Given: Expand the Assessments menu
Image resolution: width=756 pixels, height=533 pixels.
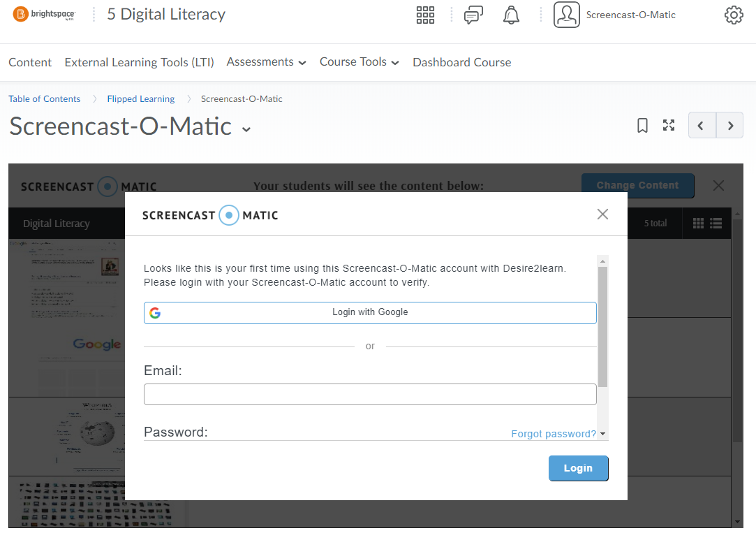Looking at the screenshot, I should point(266,62).
